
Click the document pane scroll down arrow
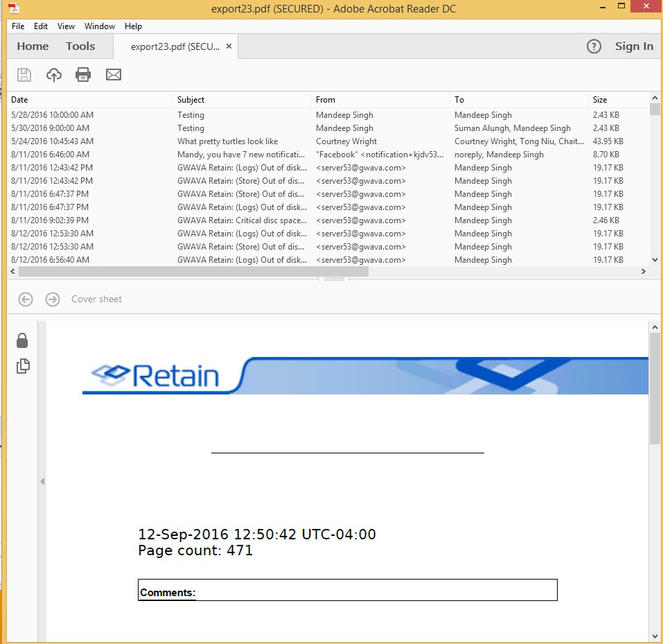[655, 636]
